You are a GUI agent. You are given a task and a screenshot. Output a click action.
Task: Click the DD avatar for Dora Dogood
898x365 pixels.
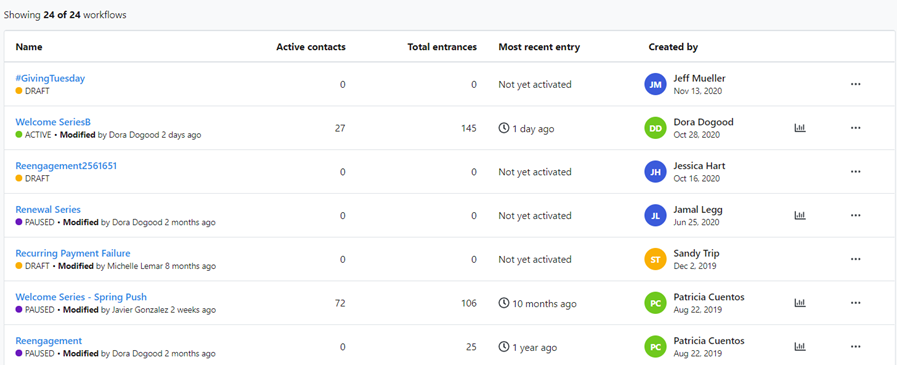click(656, 128)
